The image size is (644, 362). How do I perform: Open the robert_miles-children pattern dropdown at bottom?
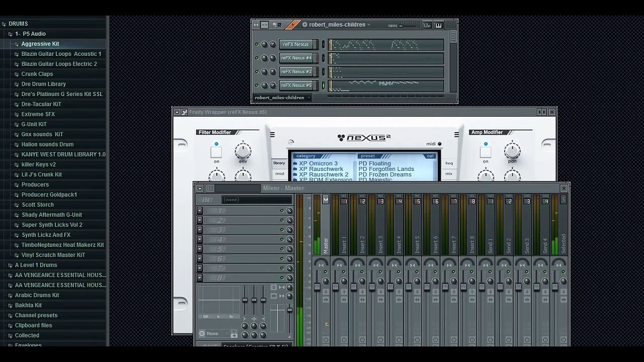pos(282,98)
